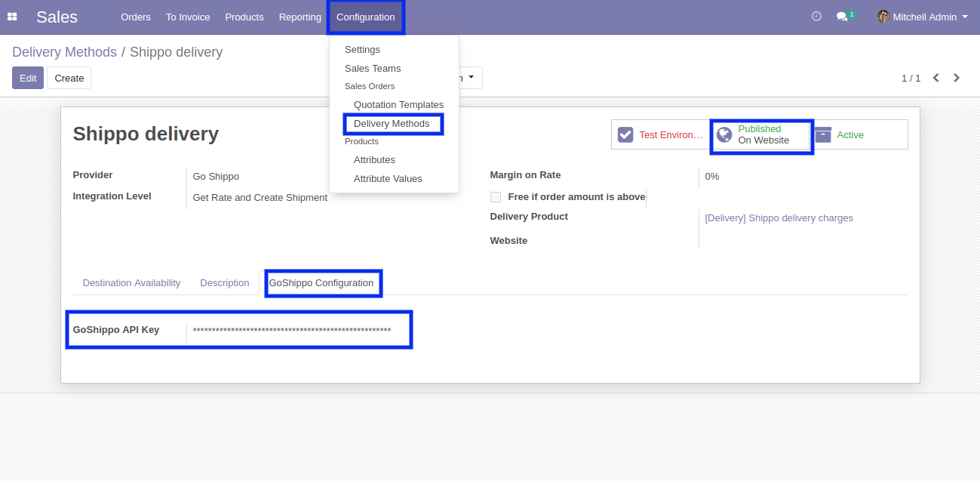Image resolution: width=980 pixels, height=481 pixels.
Task: Open Shippo delivery charges product link
Action: [x=779, y=218]
